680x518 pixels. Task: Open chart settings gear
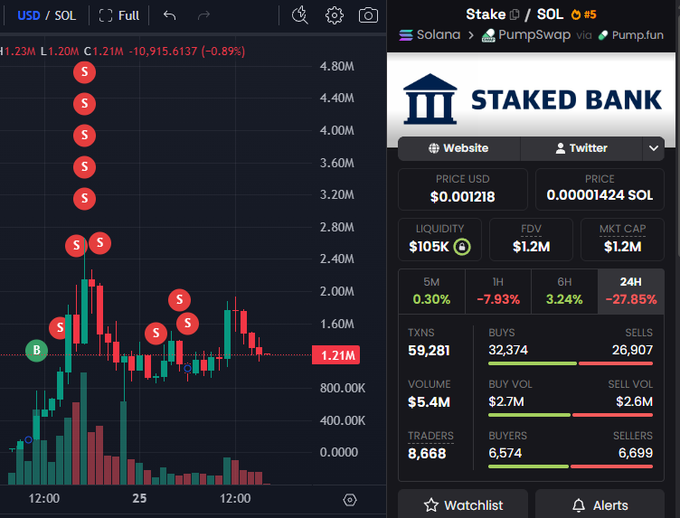pyautogui.click(x=334, y=16)
